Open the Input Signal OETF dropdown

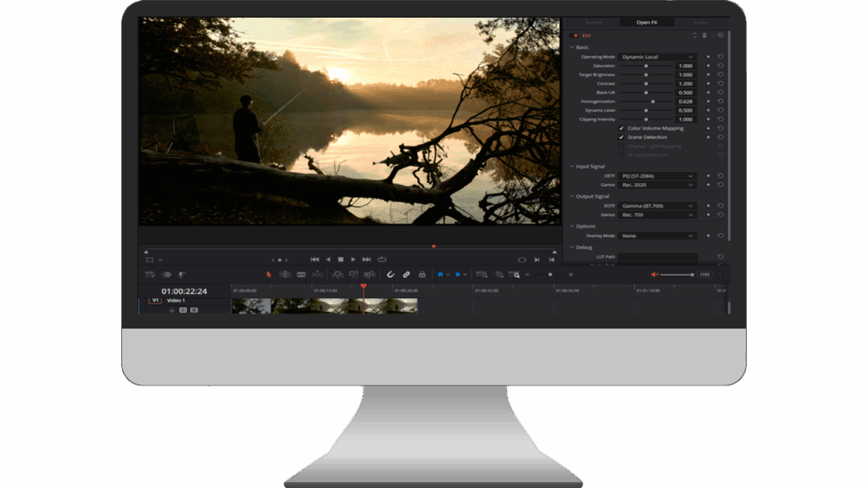[x=658, y=176]
